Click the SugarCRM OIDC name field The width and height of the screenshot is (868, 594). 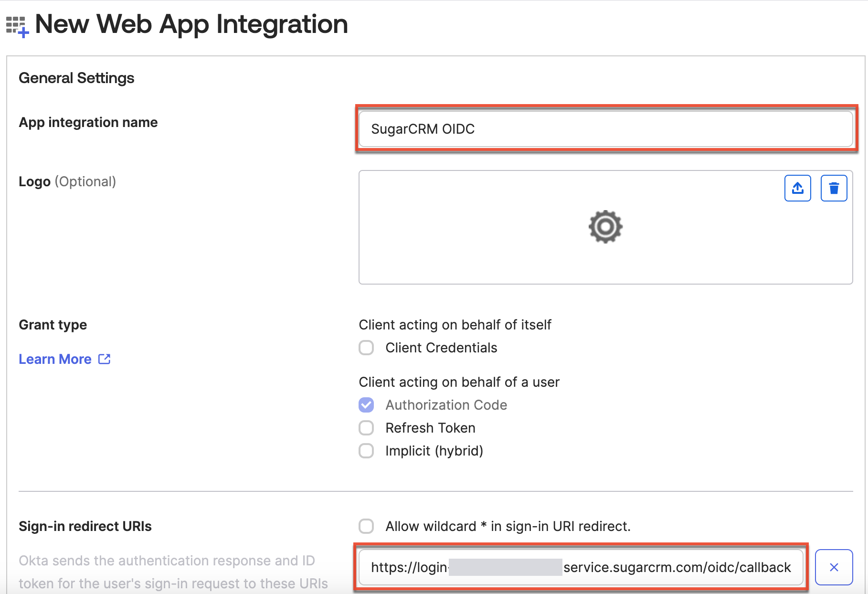click(605, 128)
